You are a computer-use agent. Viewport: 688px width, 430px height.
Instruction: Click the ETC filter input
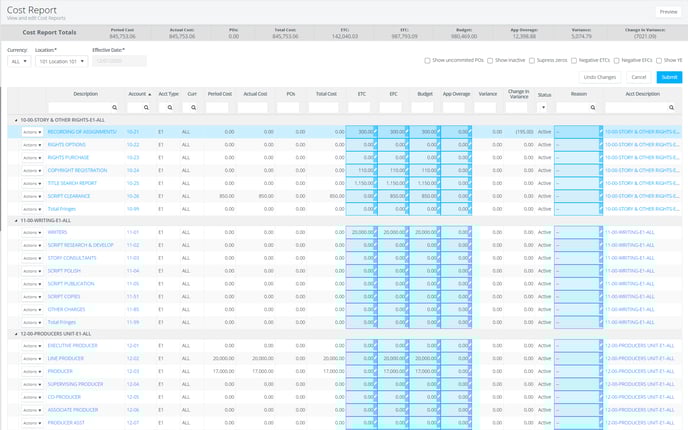pos(359,108)
